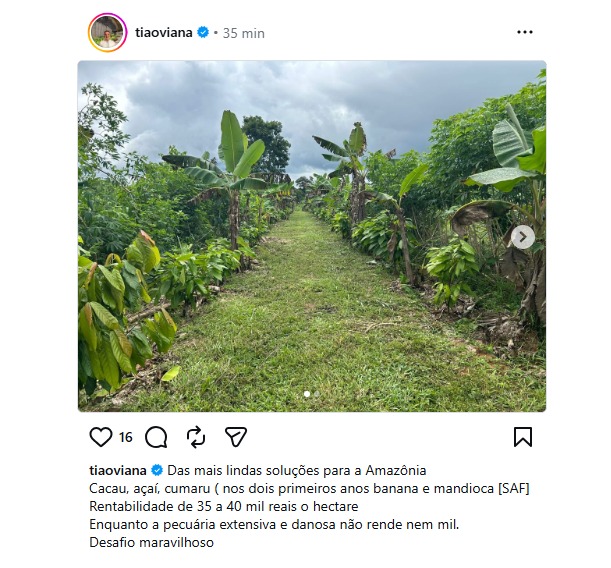
Task: Open comments via the speech bubble icon
Action: 156,437
